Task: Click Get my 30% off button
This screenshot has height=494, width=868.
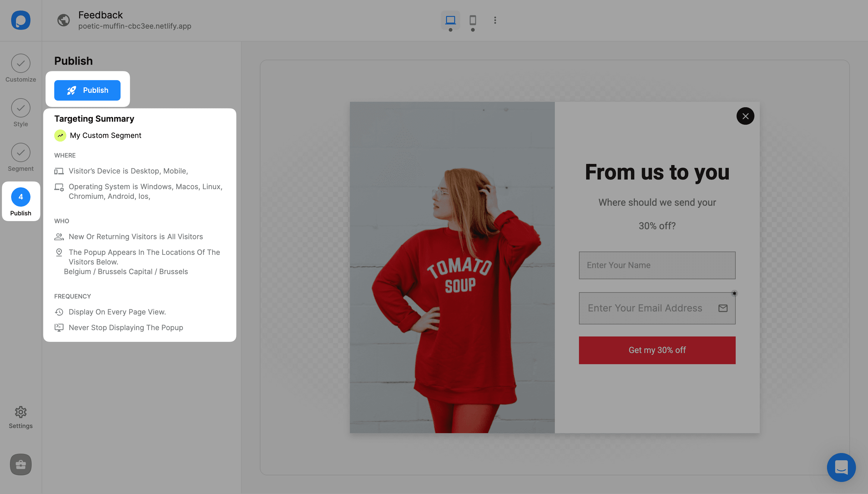Action: click(x=657, y=350)
